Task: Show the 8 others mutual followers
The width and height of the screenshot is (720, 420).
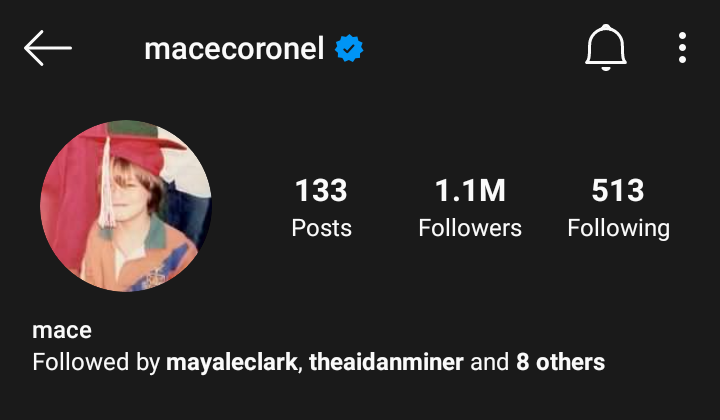Action: [560, 362]
